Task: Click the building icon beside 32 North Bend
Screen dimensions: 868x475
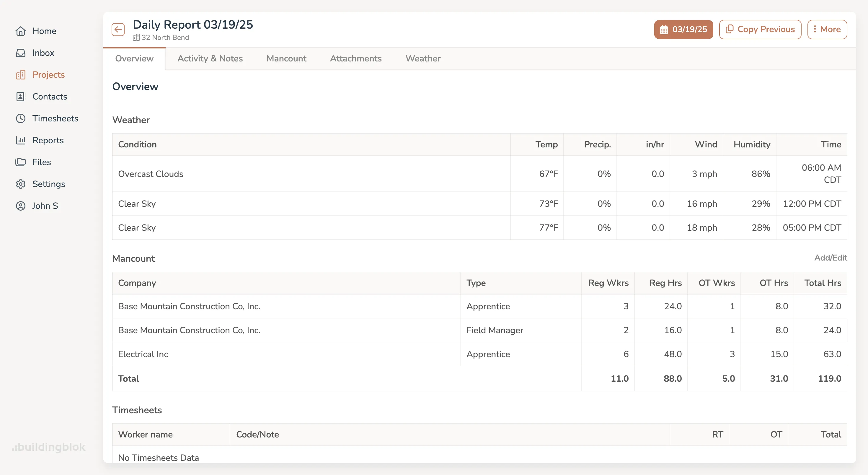Action: coord(136,38)
